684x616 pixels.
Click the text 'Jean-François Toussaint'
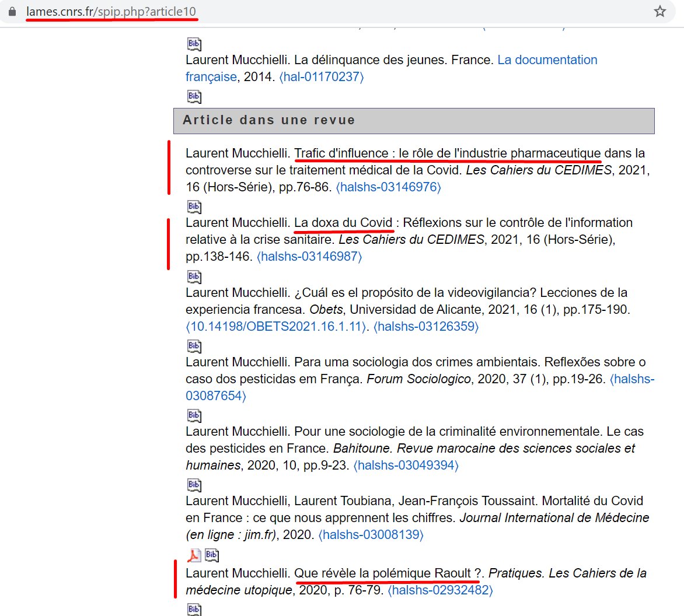(467, 501)
